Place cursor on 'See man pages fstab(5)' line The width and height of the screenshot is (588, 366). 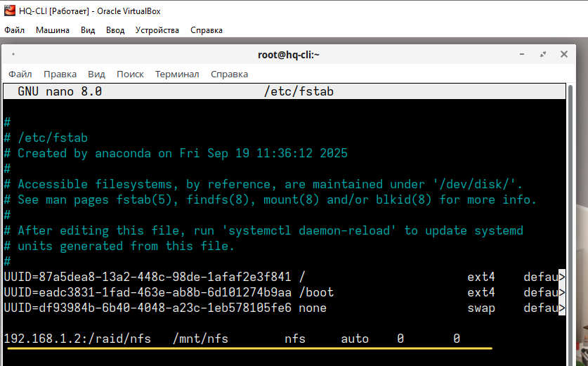[270, 200]
